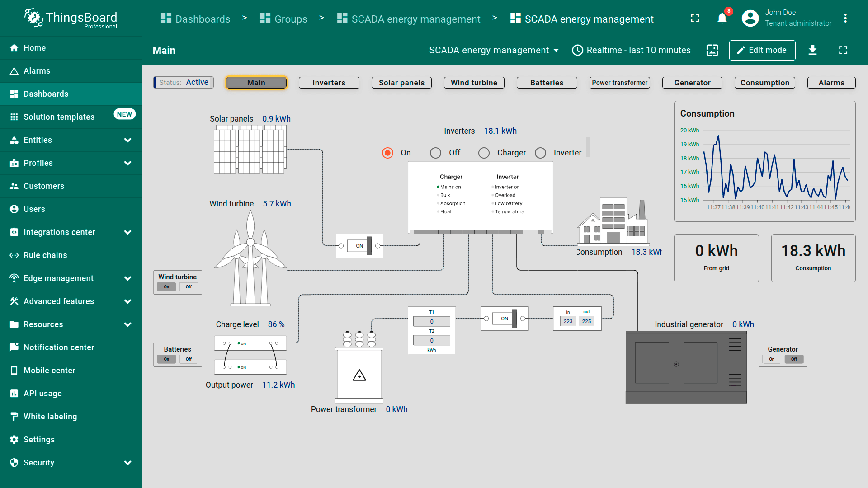The image size is (868, 488).
Task: Open Rule chains in sidebar
Action: pos(45,255)
